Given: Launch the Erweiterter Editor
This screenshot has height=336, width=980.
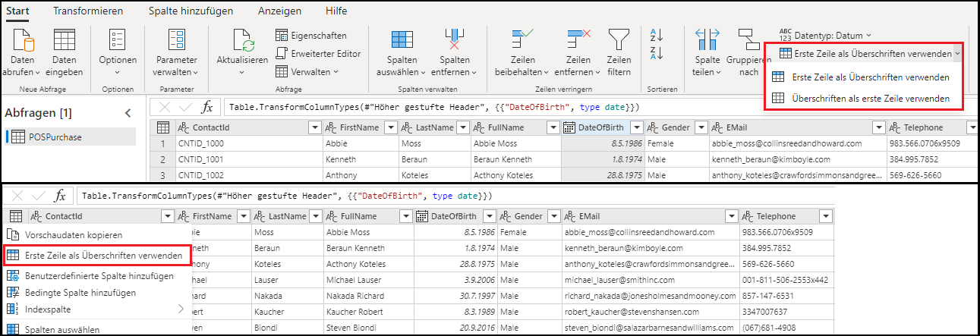Looking at the screenshot, I should pos(318,54).
